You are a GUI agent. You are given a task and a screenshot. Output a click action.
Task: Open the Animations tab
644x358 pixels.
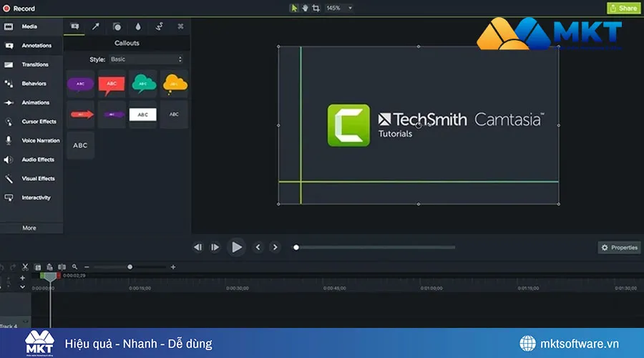tap(31, 102)
